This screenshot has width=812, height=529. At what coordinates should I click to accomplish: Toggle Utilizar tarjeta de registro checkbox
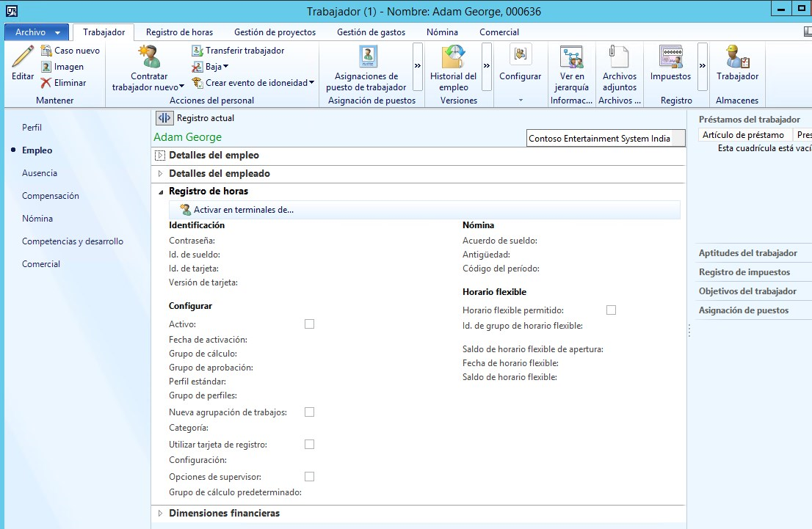pos(309,444)
